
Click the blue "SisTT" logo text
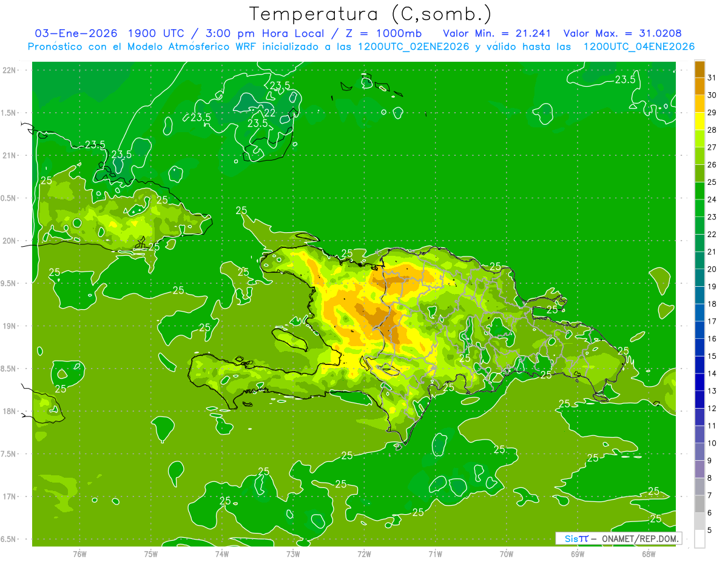click(x=576, y=538)
